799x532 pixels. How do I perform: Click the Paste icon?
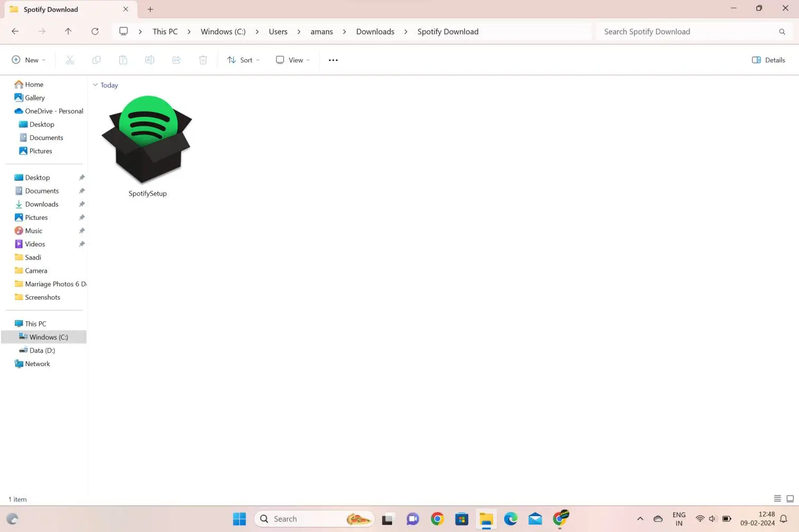[x=123, y=60]
